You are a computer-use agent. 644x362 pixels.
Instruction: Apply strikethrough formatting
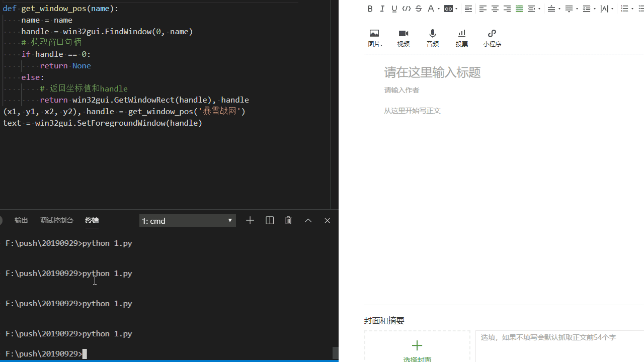click(418, 9)
